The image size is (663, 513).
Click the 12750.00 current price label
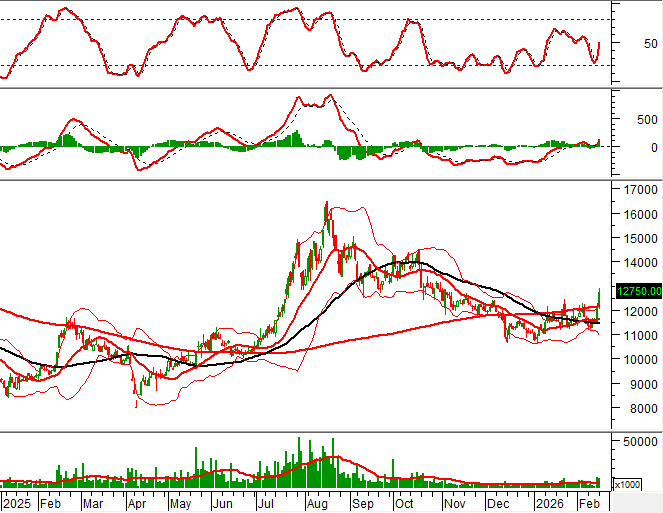coord(636,291)
